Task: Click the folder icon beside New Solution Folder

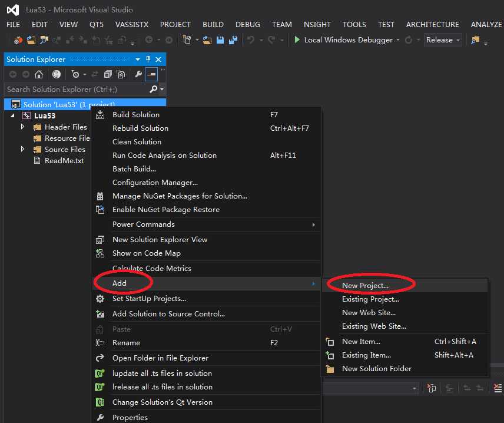Action: [x=330, y=369]
